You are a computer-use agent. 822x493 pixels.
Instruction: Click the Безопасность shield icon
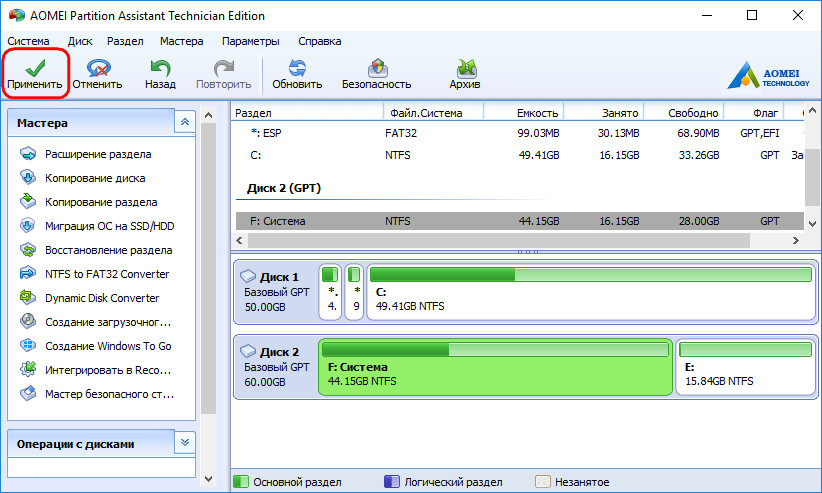coord(377,68)
